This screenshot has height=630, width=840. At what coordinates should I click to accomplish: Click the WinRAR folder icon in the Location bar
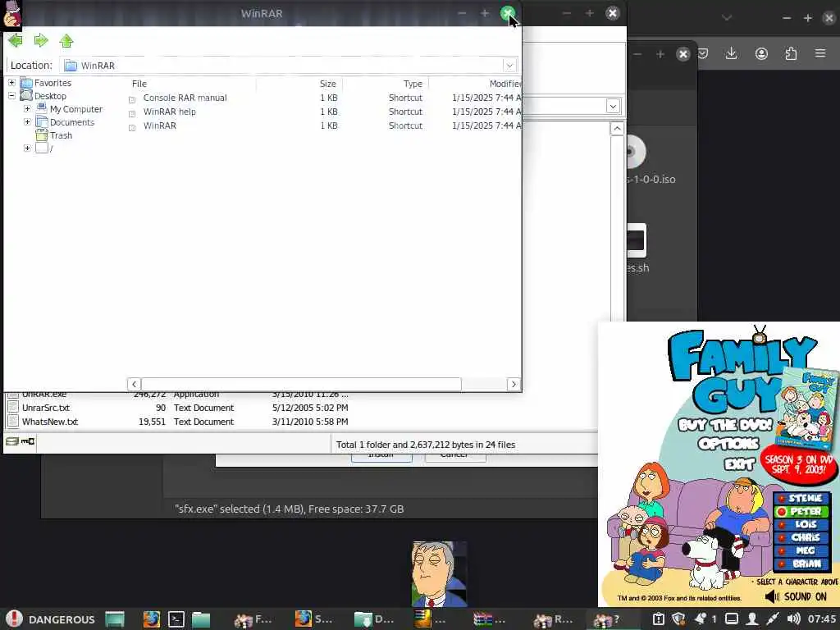71,66
